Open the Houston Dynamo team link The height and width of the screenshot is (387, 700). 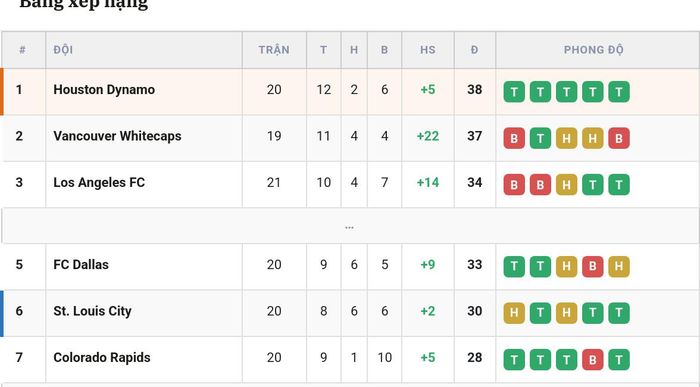(104, 90)
